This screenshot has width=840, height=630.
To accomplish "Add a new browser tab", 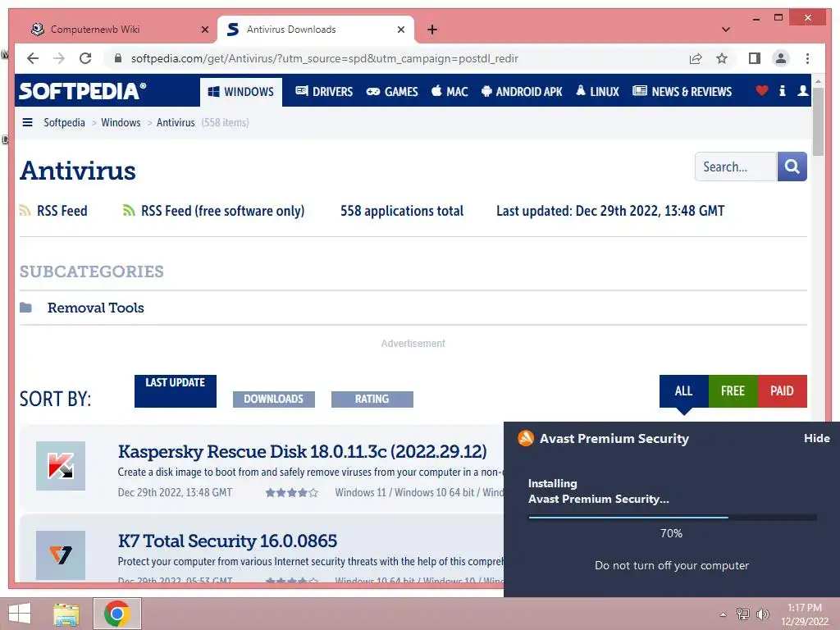I will (x=432, y=30).
